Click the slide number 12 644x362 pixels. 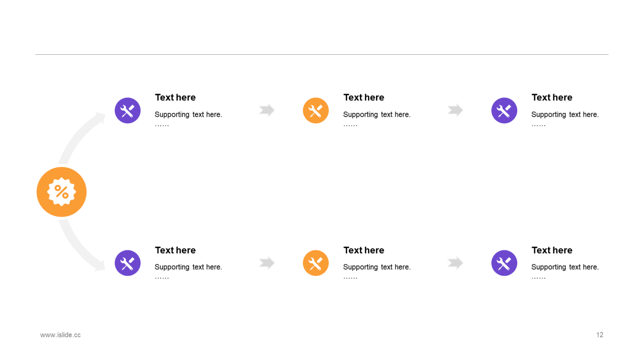(600, 335)
